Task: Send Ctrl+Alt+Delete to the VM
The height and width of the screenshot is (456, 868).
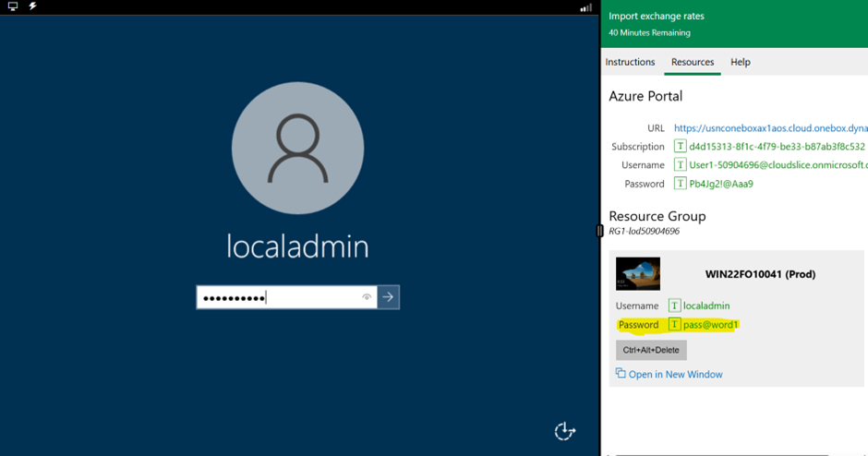Action: click(651, 350)
